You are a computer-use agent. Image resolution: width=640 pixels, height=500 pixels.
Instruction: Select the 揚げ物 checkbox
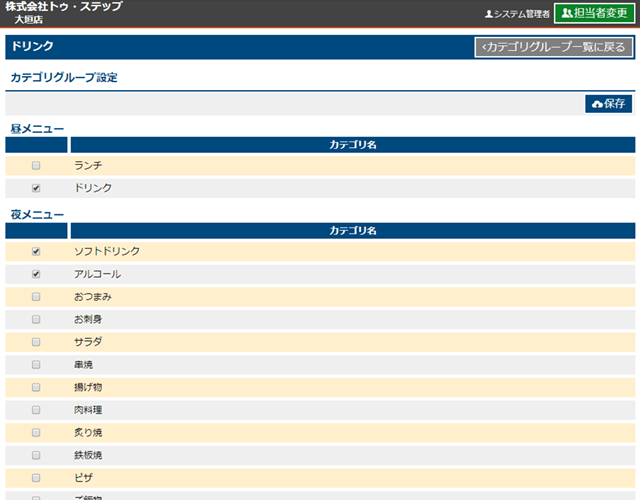click(x=37, y=387)
